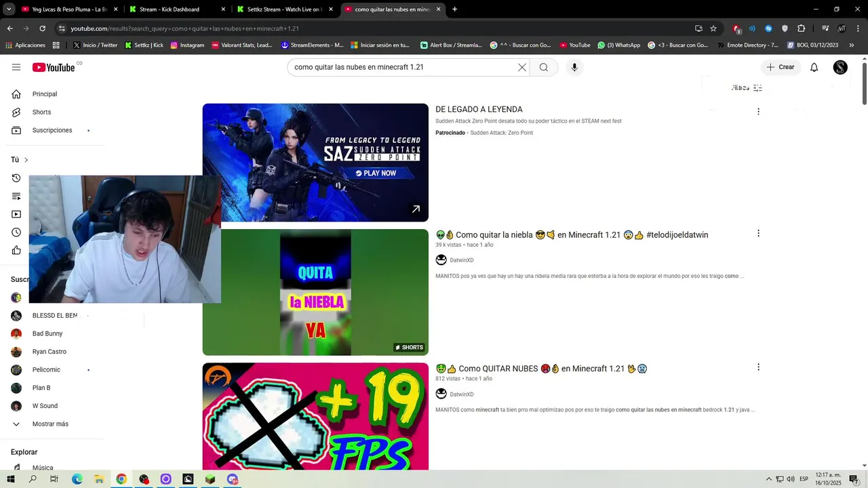The image size is (868, 488).
Task: Open options for Como QUITAR NUBES video
Action: point(758,367)
